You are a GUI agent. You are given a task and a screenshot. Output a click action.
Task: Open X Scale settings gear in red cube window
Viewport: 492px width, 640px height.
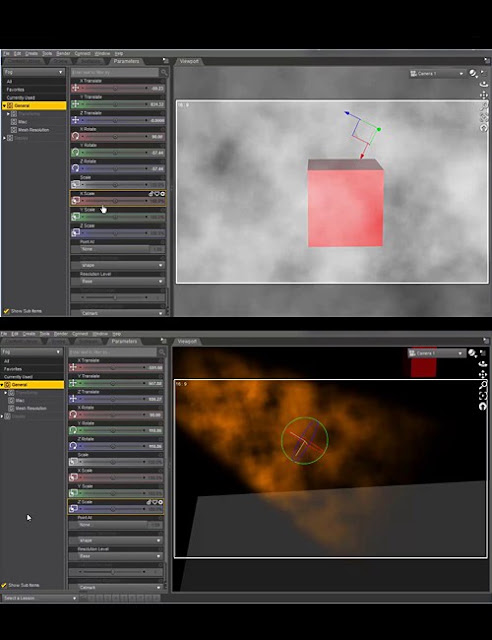click(163, 194)
